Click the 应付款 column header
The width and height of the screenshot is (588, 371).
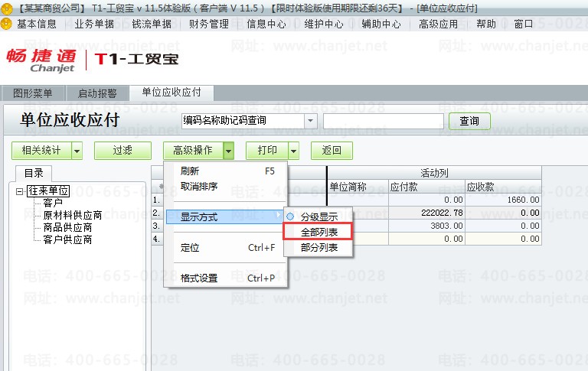point(426,187)
